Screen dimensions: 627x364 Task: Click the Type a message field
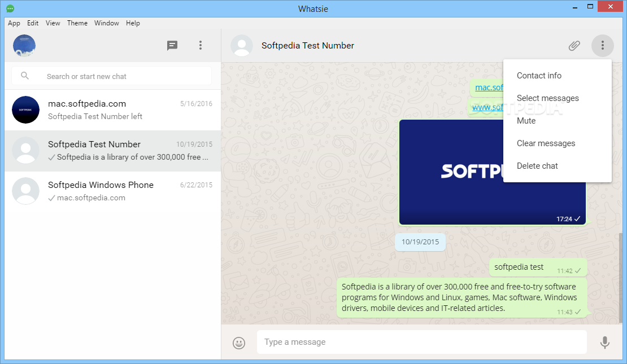(x=422, y=342)
